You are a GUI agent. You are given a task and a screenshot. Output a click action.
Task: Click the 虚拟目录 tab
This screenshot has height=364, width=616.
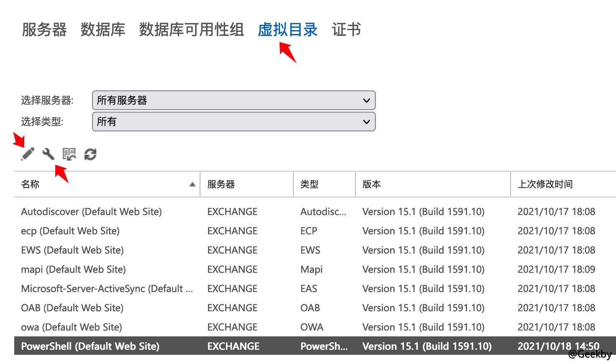tap(287, 30)
